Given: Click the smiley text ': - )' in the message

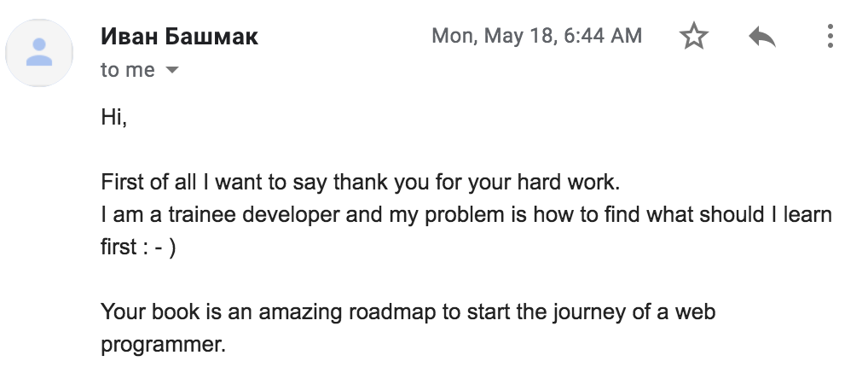Looking at the screenshot, I should tap(159, 248).
